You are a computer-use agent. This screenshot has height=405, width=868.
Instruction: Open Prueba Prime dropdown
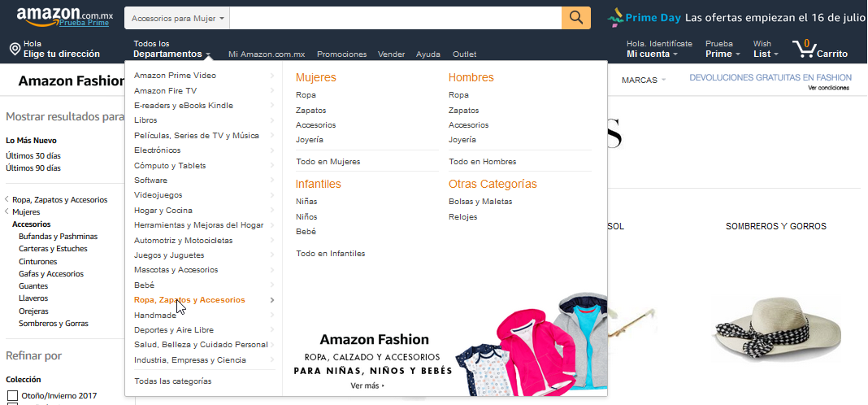pos(723,50)
